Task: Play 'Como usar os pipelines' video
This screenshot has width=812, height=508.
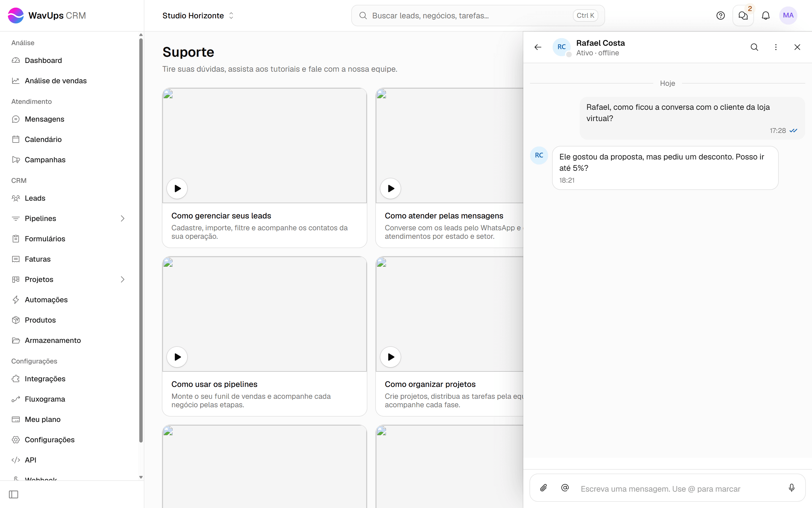Action: 177,357
